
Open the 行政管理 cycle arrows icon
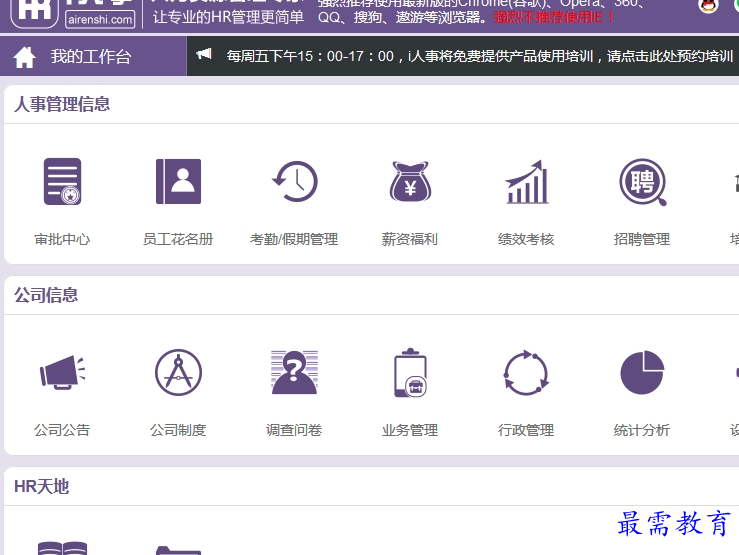pyautogui.click(x=526, y=372)
